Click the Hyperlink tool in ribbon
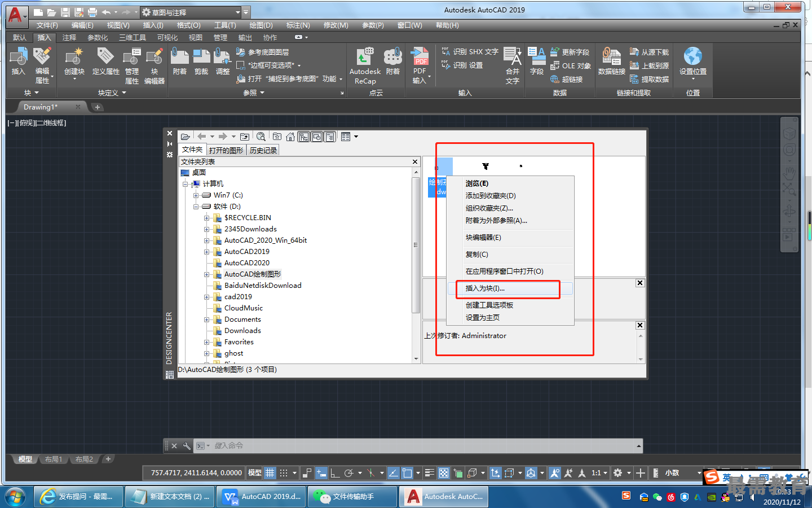The image size is (812, 508). tap(566, 80)
